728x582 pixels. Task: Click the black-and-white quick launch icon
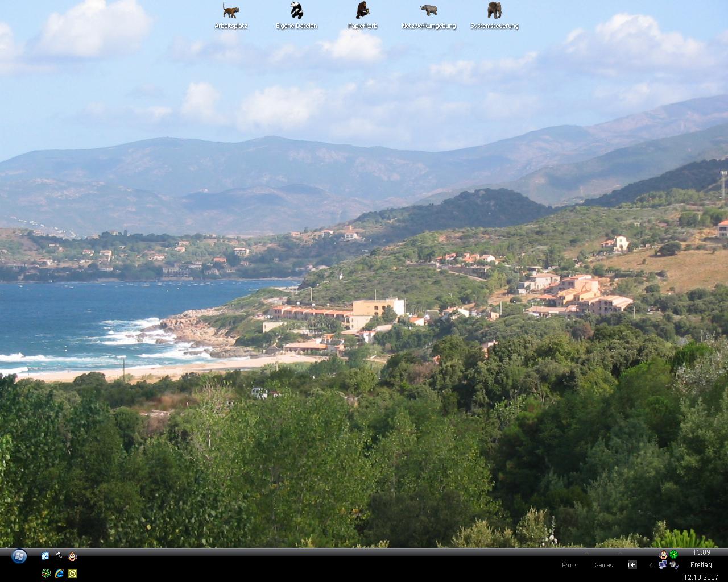pyautogui.click(x=59, y=556)
